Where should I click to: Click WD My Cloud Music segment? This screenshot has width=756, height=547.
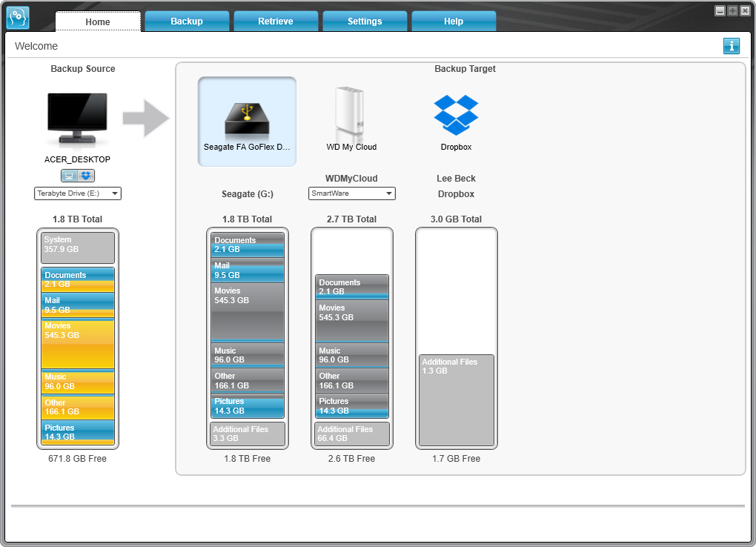[x=352, y=355]
